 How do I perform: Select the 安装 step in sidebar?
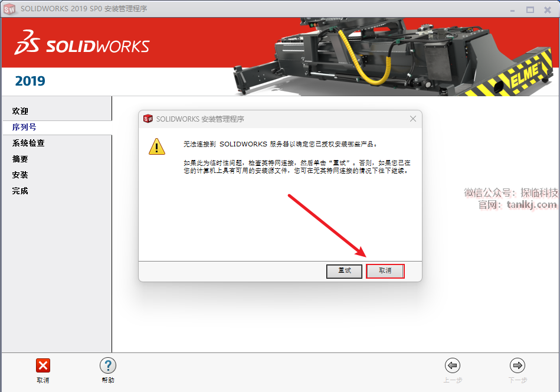coord(20,175)
